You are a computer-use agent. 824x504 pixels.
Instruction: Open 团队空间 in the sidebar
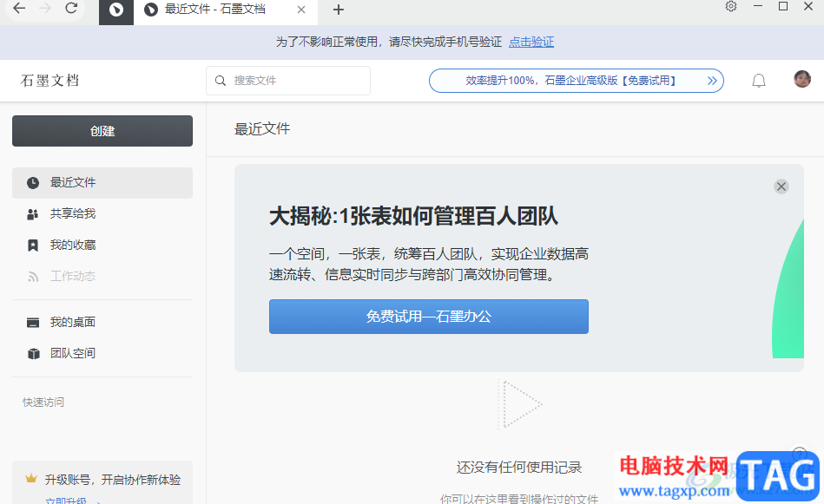tap(102, 353)
